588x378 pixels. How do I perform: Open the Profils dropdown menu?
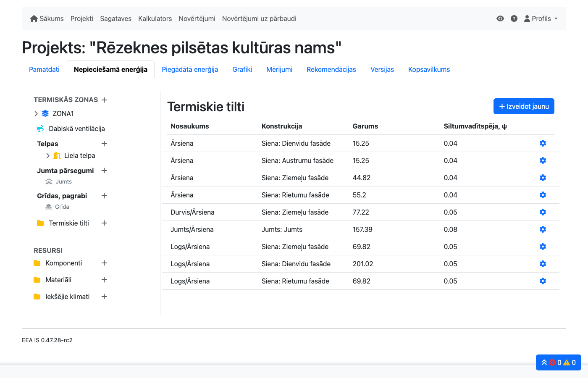541,18
